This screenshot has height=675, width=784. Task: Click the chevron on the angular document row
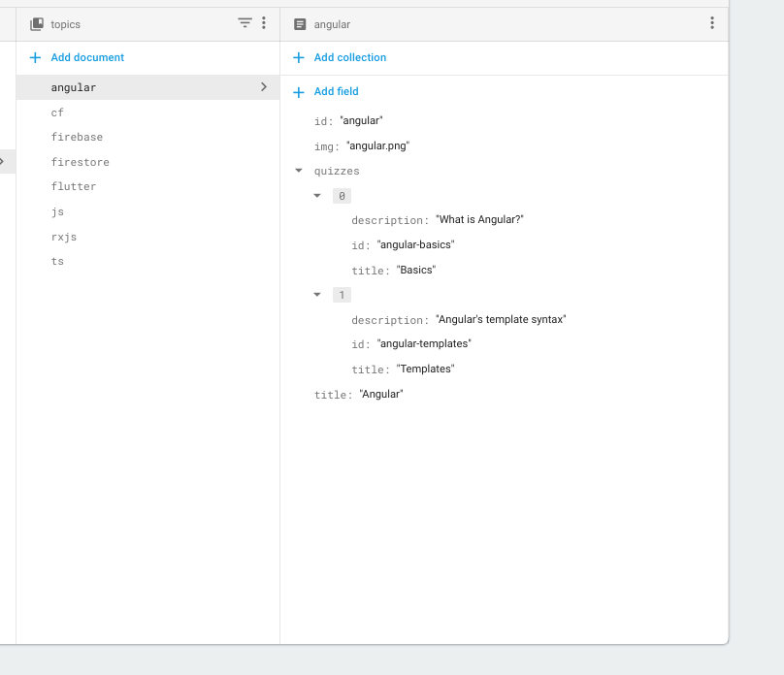[263, 86]
